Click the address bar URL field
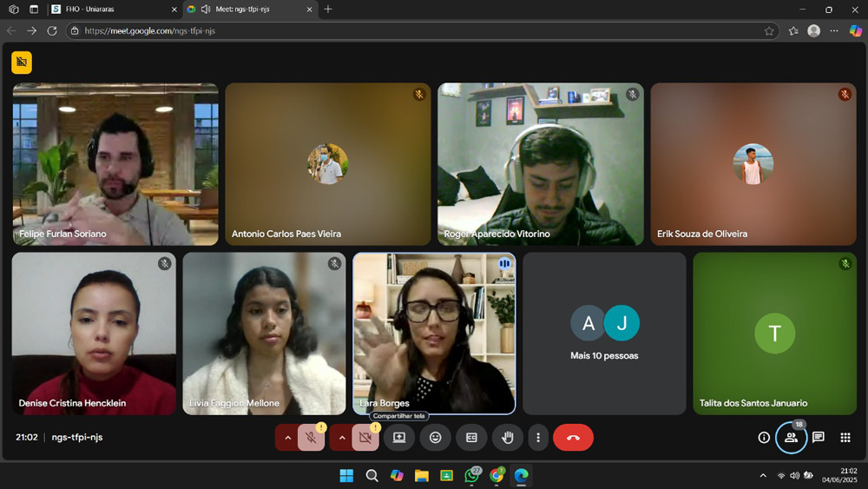Image resolution: width=868 pixels, height=489 pixels. point(423,31)
